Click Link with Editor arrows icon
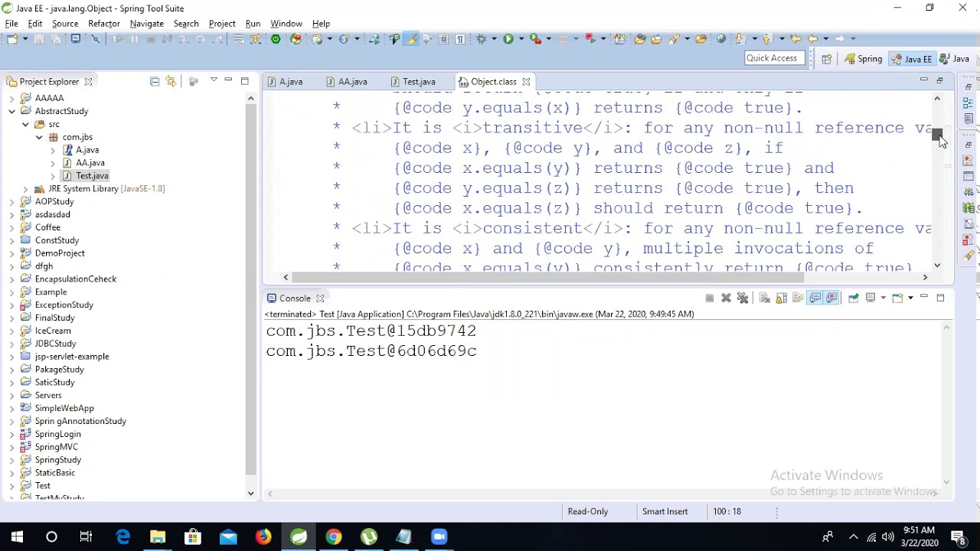Screen dimensions: 980x551 pyautogui.click(x=171, y=81)
